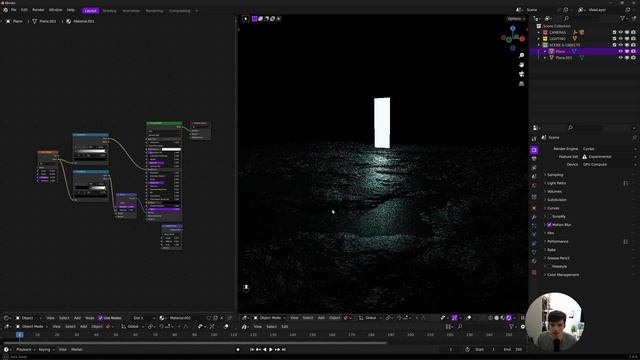Click the Start frame field
This screenshot has height=360, width=640.
[x=486, y=349]
